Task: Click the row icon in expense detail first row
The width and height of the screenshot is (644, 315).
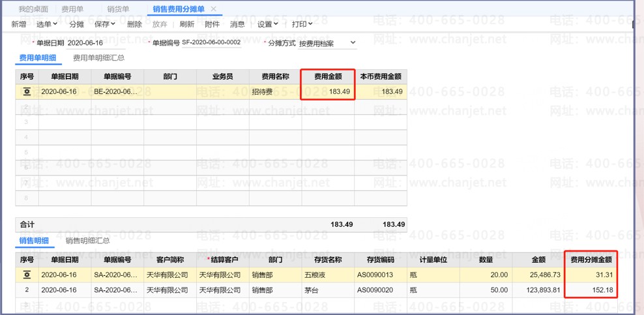Action: coord(27,92)
